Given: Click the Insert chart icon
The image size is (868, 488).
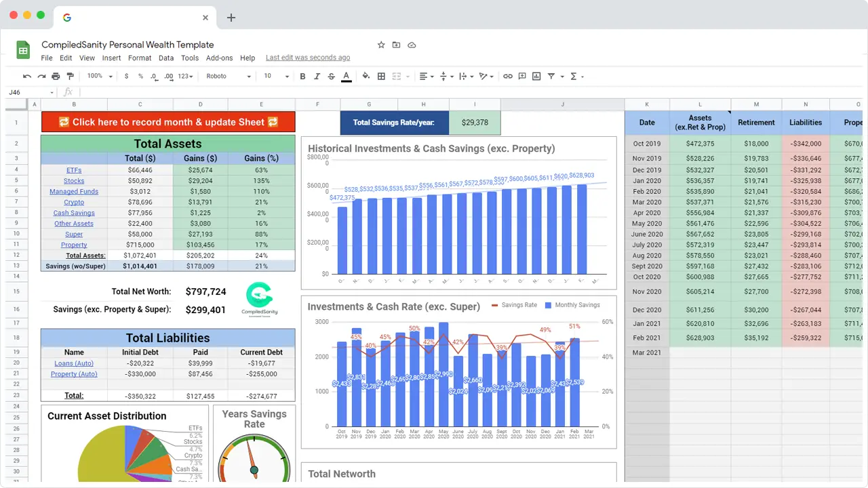Looking at the screenshot, I should 536,77.
